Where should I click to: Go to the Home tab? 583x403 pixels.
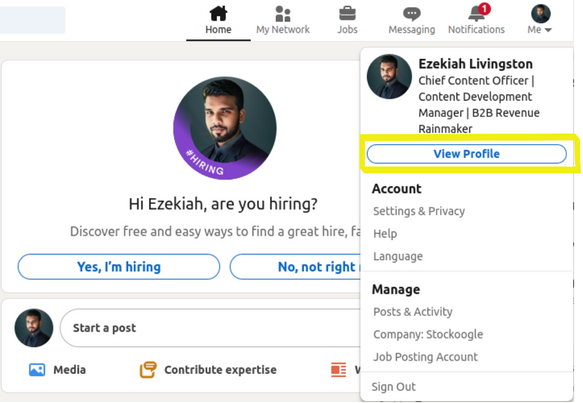[x=218, y=20]
